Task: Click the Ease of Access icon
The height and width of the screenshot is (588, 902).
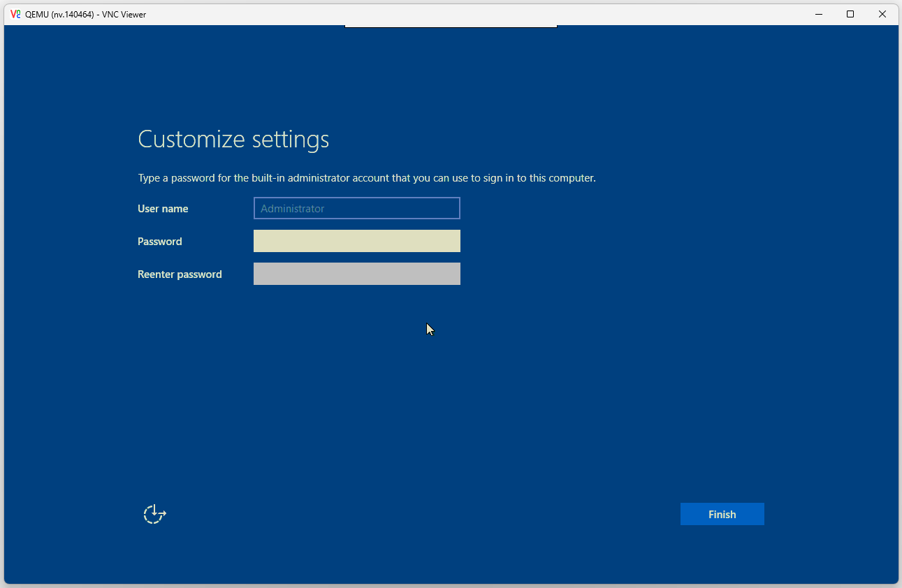Action: click(154, 515)
